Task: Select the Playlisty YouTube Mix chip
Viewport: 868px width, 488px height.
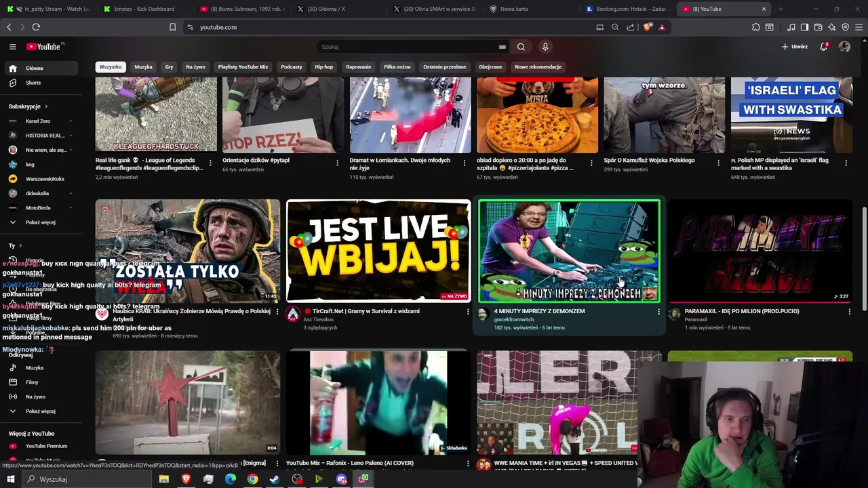Action: pyautogui.click(x=243, y=67)
